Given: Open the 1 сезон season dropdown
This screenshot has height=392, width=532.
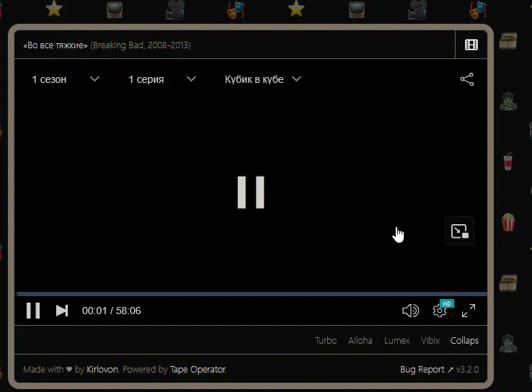Looking at the screenshot, I should pyautogui.click(x=66, y=79).
